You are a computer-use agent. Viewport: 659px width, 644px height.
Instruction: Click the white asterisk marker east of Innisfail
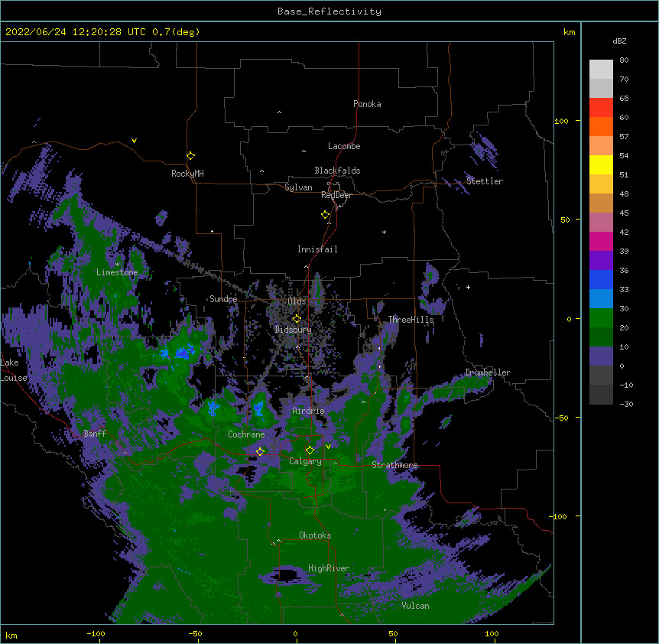click(384, 232)
